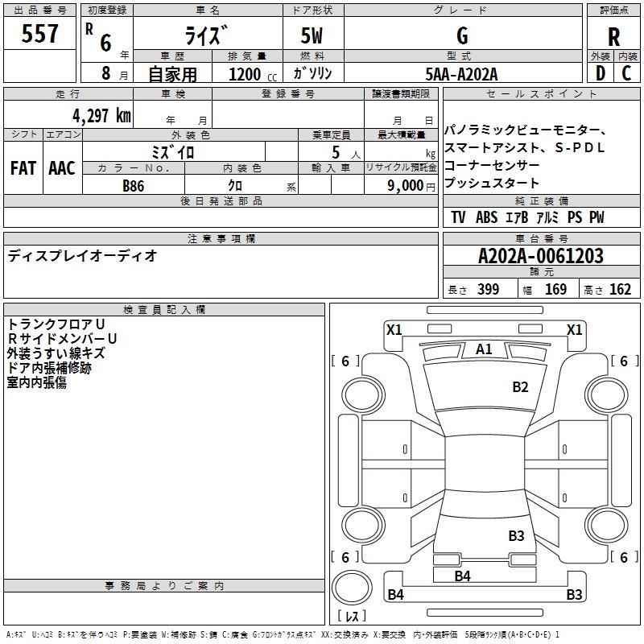Select the B2 dent mark on diagram
The width and height of the screenshot is (644, 644).
tap(521, 387)
